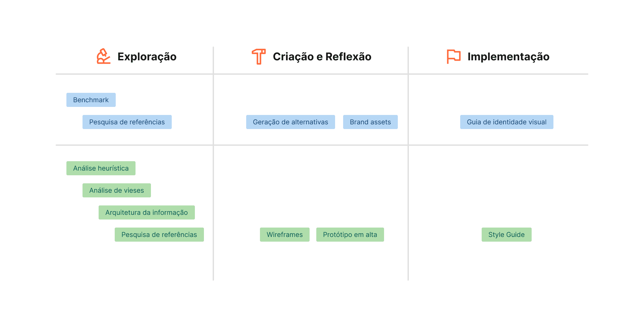This screenshot has height=310, width=644.
Task: Click the blue Pesquisa de referências tag
Action: click(x=127, y=122)
